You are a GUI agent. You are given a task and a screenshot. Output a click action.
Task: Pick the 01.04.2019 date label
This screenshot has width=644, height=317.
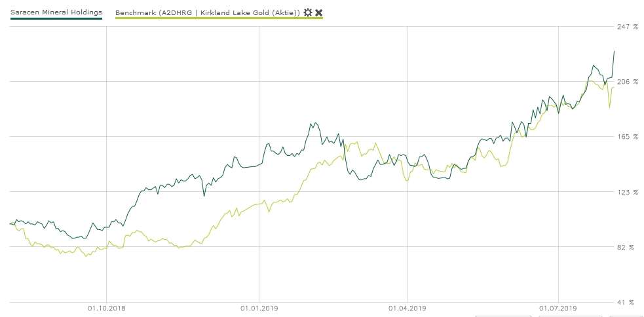point(407,308)
